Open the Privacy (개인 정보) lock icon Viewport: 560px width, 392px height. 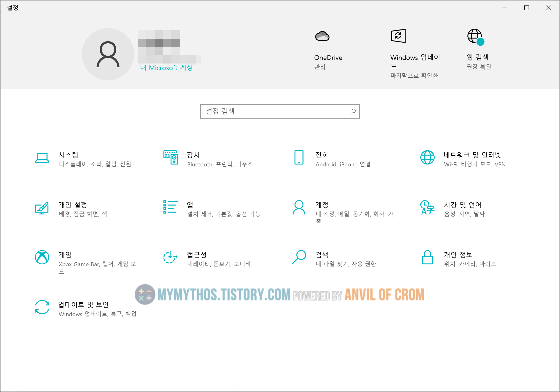click(427, 257)
